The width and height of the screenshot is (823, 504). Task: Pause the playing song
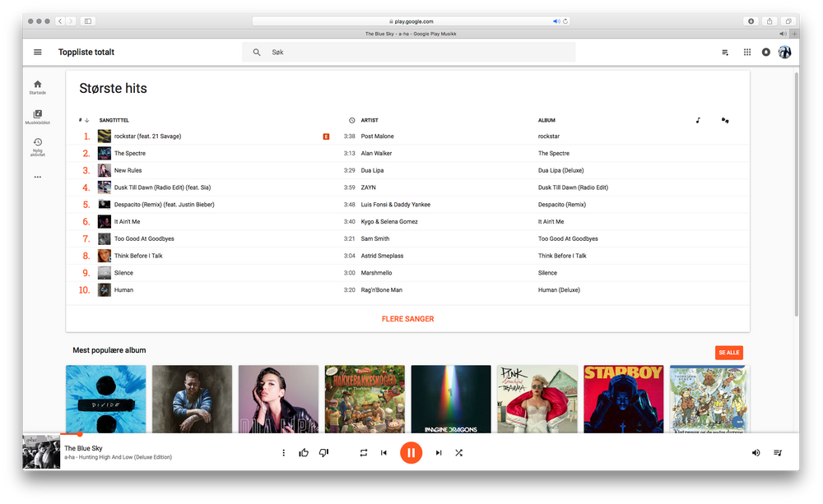coord(411,452)
